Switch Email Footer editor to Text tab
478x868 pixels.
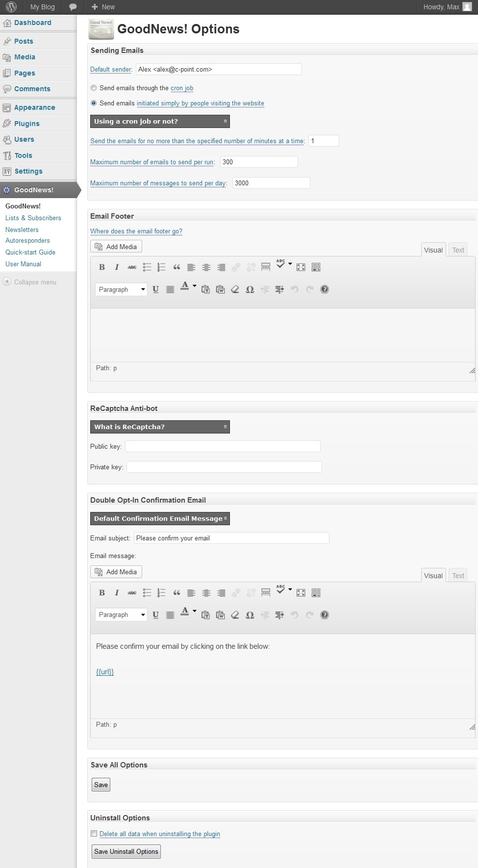[x=458, y=250]
